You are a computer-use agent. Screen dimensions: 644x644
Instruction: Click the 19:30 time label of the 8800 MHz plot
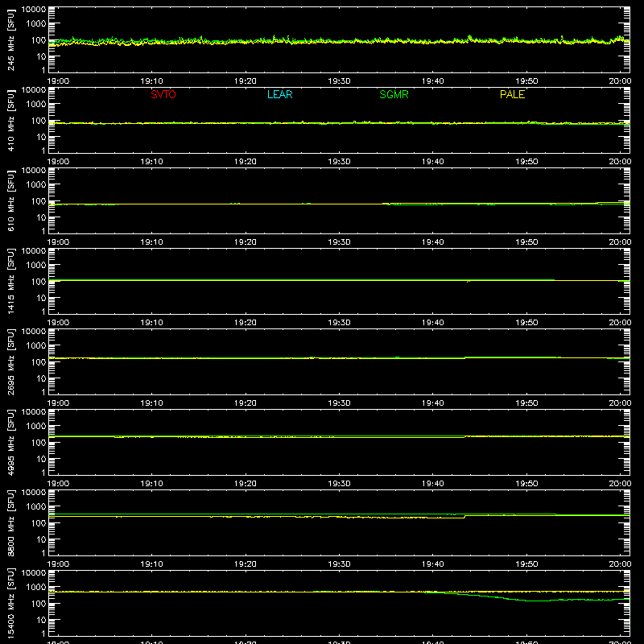(339, 564)
